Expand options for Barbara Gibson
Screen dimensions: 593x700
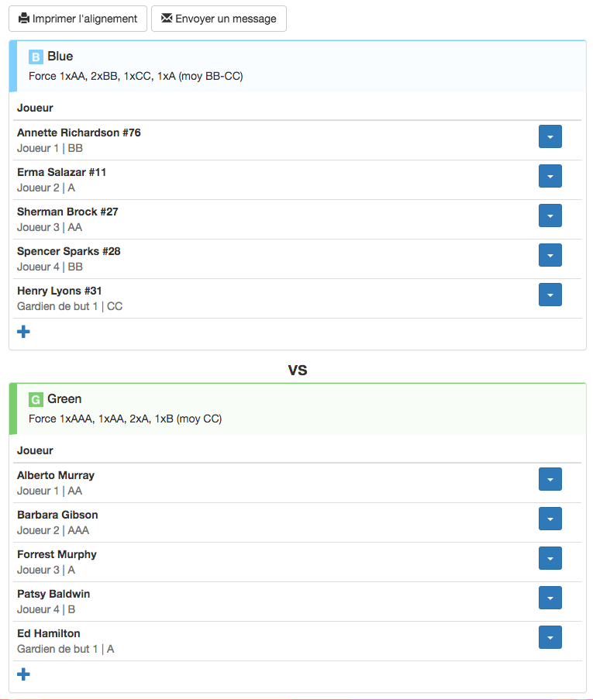tap(550, 519)
